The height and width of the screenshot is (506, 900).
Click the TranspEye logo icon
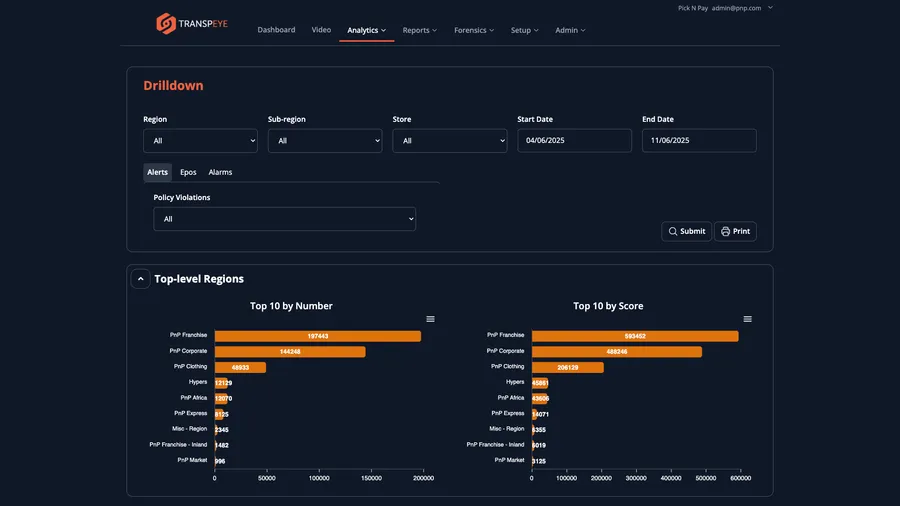[x=166, y=24]
